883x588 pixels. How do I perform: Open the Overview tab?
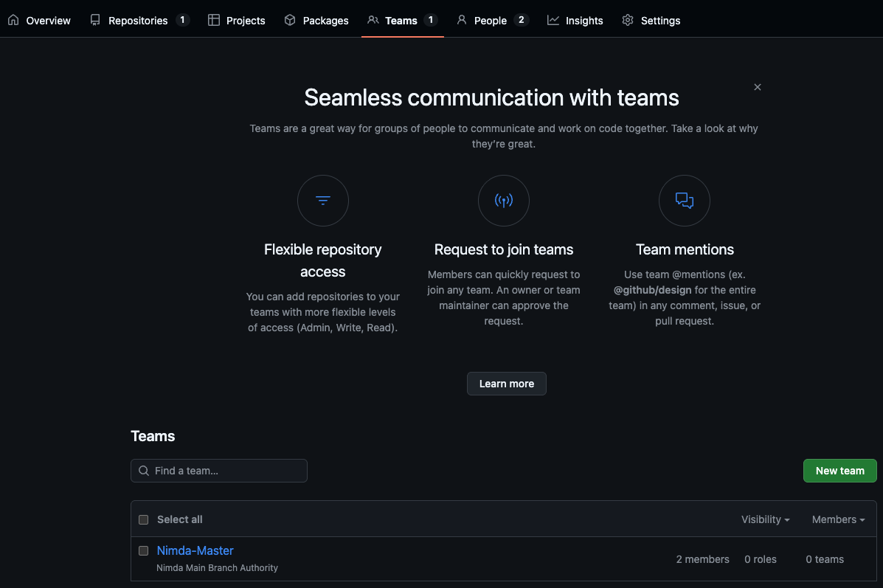point(39,20)
